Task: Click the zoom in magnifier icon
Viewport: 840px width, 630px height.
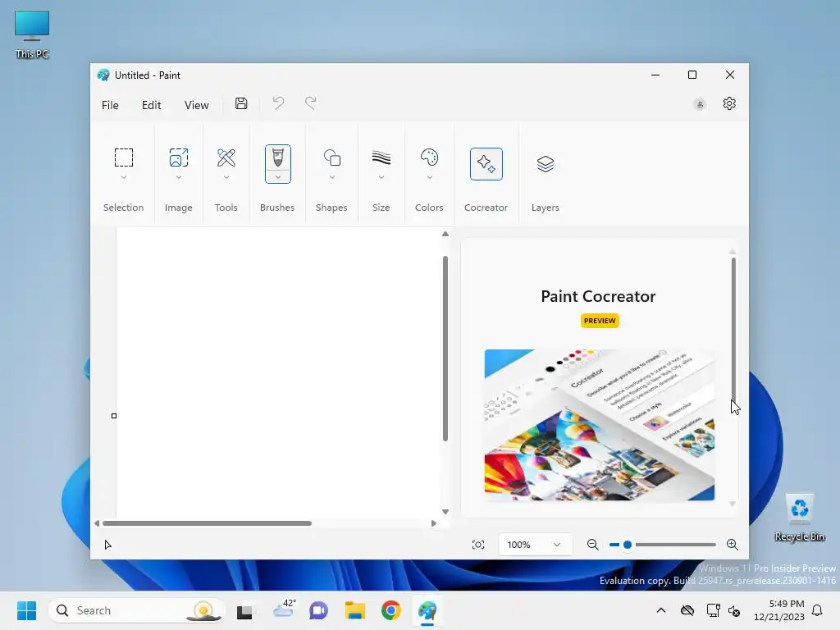Action: point(732,545)
